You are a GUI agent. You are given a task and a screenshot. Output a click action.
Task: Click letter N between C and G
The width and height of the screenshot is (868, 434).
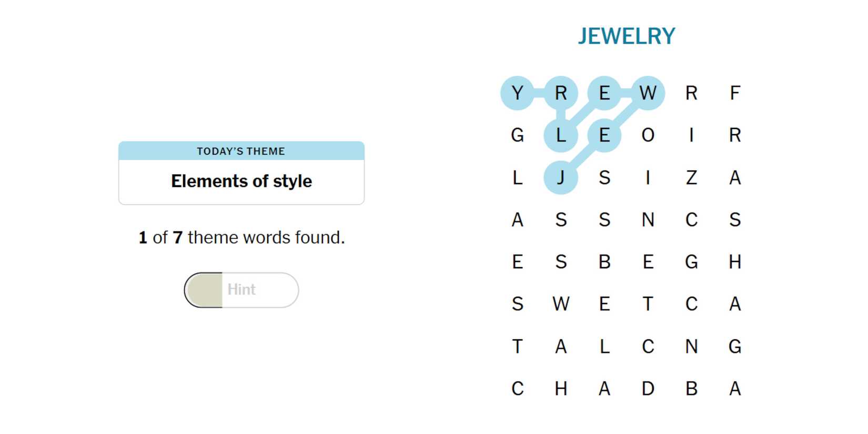691,346
